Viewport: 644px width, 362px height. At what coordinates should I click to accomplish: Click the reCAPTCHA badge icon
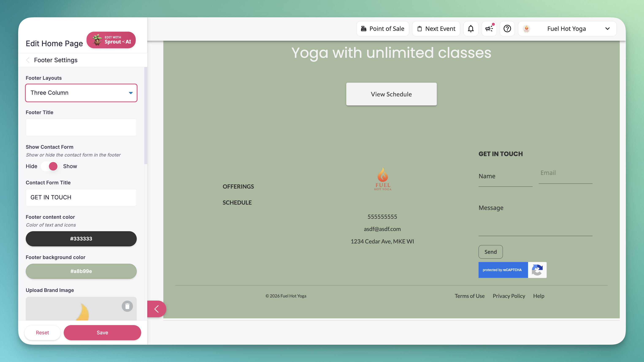point(537,270)
